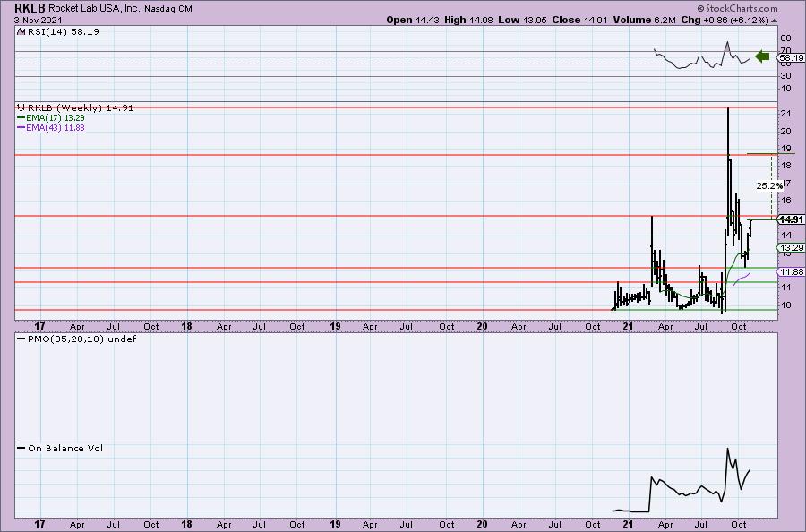
Task: Click the 3-Nov-2021 chart date
Action: click(x=38, y=20)
